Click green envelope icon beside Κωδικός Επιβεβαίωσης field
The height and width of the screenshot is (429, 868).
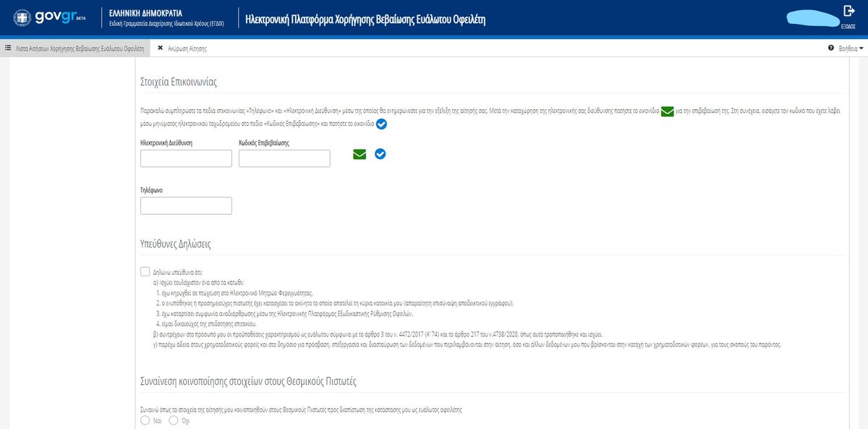click(x=359, y=153)
